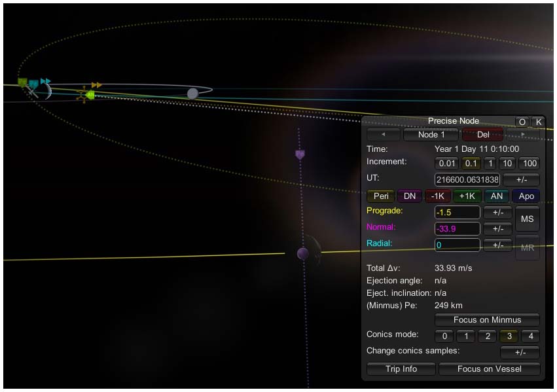This screenshot has width=557, height=392.
Task: Set increment to 0.01
Action: point(446,164)
